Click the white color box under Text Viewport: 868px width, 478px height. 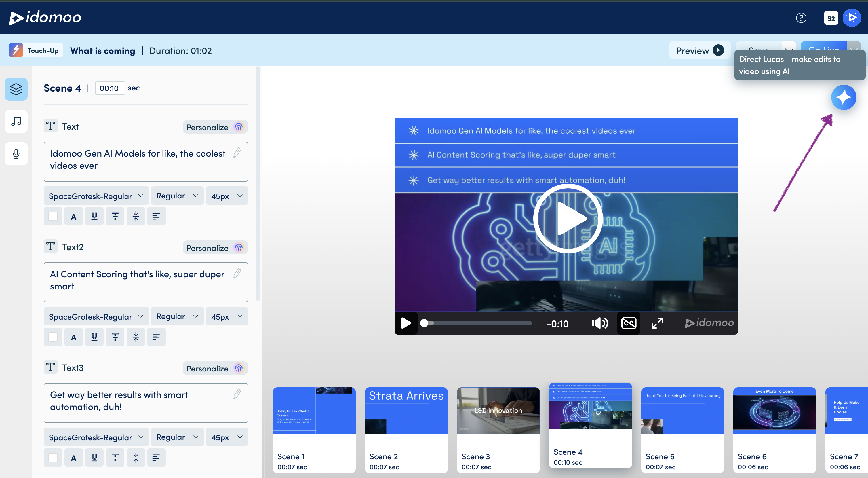click(x=53, y=217)
